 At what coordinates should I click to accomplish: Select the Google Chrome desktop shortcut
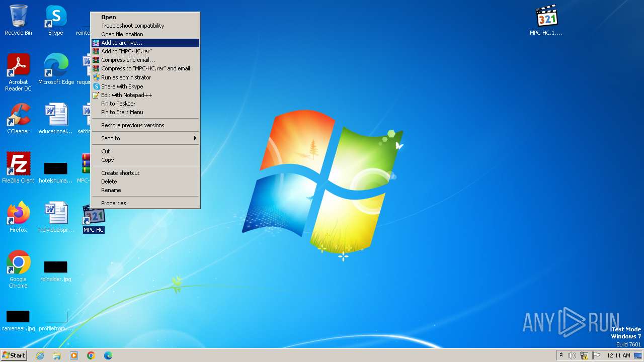pyautogui.click(x=18, y=269)
